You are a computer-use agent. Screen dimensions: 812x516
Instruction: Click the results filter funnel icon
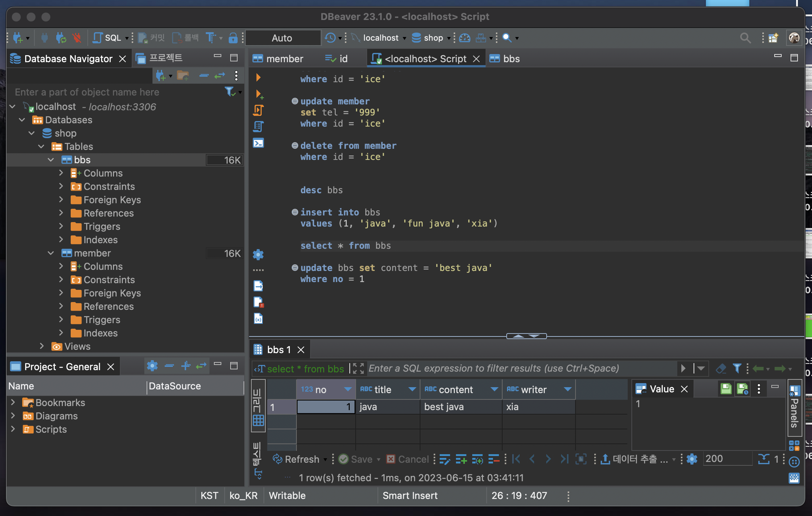736,368
